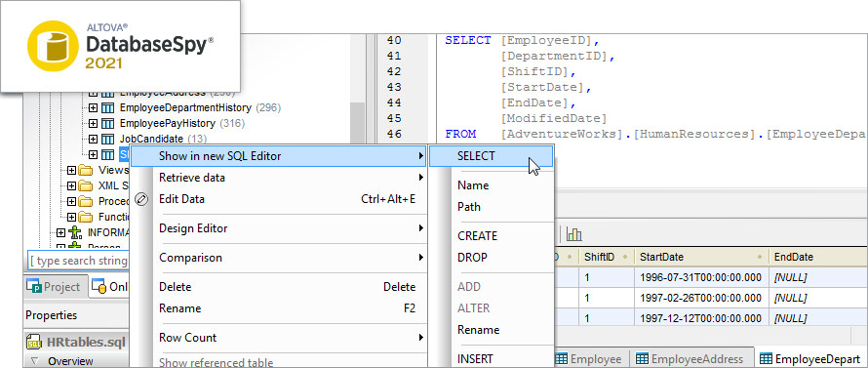Choose Rename below ALTER in submenu
The width and height of the screenshot is (868, 368).
[x=491, y=330]
